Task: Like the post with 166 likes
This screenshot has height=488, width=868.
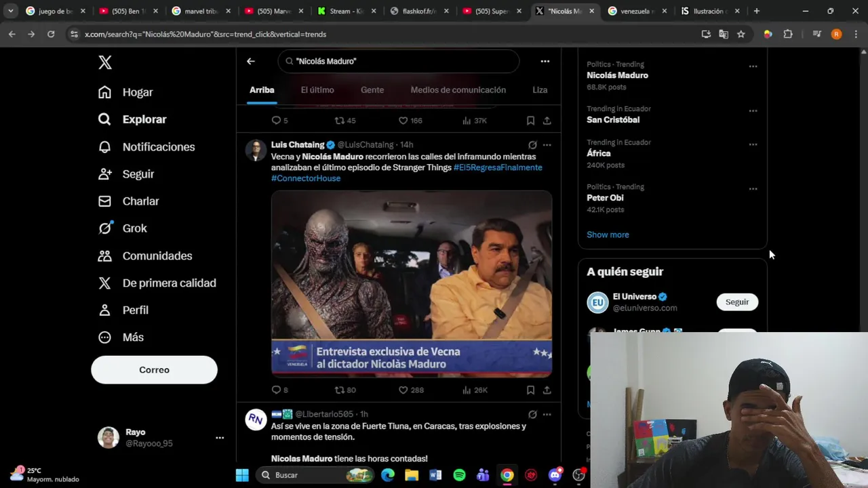Action: (410, 121)
